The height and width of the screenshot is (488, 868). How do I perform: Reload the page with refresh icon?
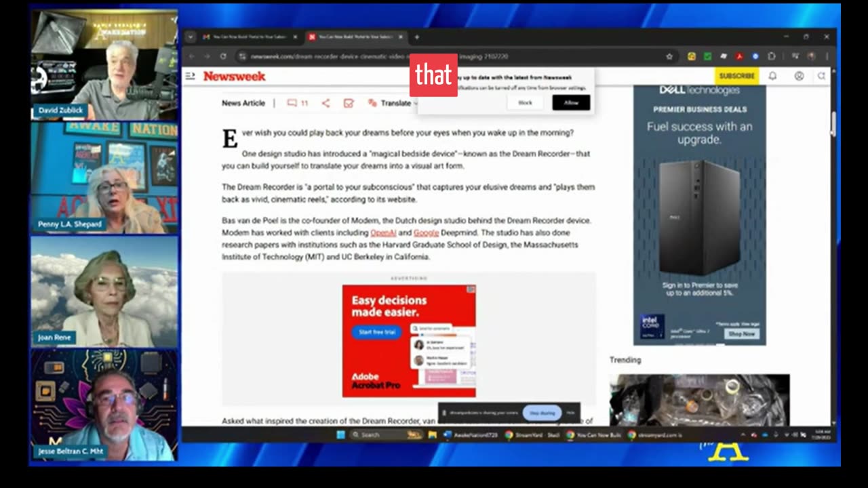tap(223, 56)
